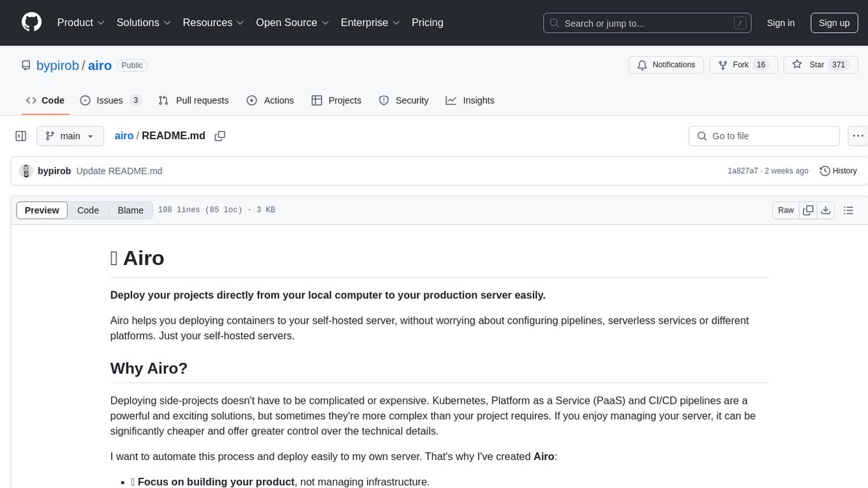Expand the Open Source menu

[x=292, y=22]
